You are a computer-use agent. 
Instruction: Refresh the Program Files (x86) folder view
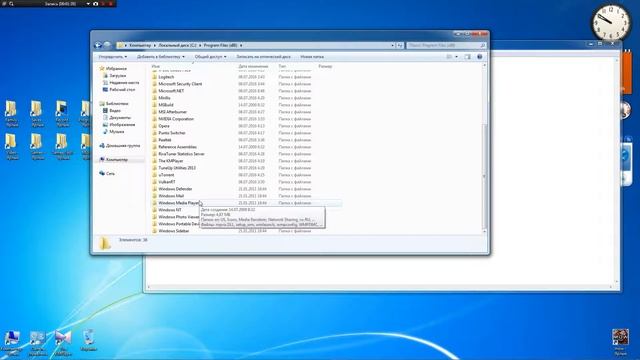[400, 45]
